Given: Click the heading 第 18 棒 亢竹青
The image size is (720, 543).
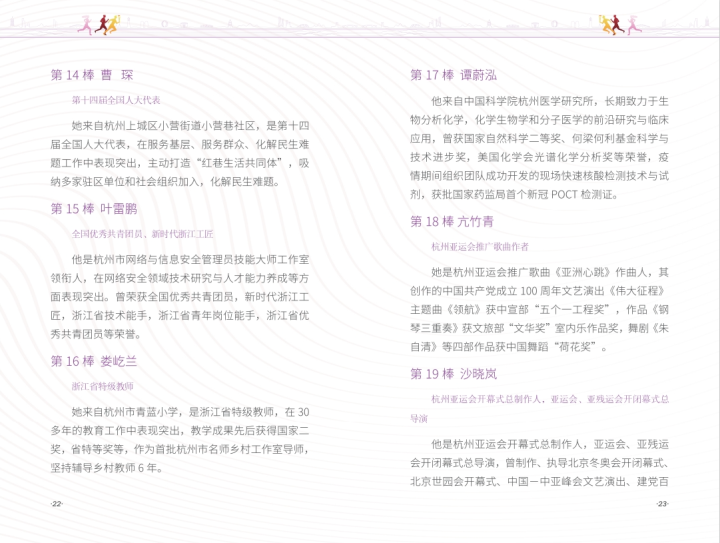Looking at the screenshot, I should 452,221.
